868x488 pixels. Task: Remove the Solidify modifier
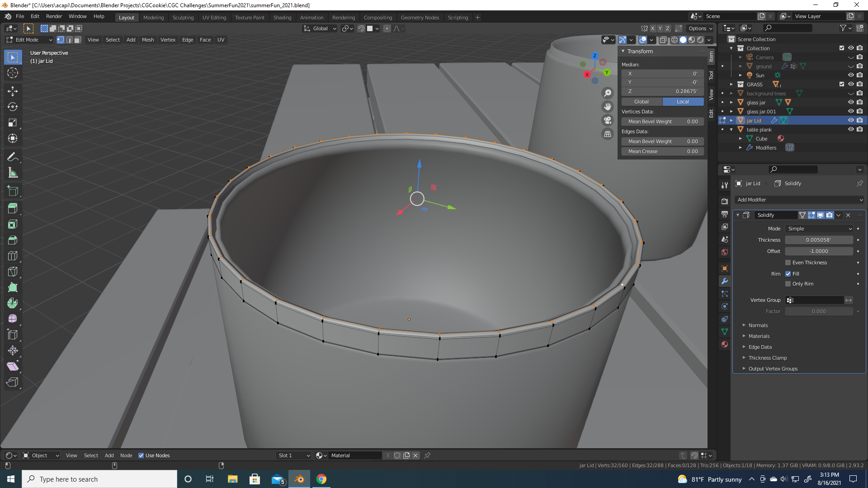tap(848, 215)
